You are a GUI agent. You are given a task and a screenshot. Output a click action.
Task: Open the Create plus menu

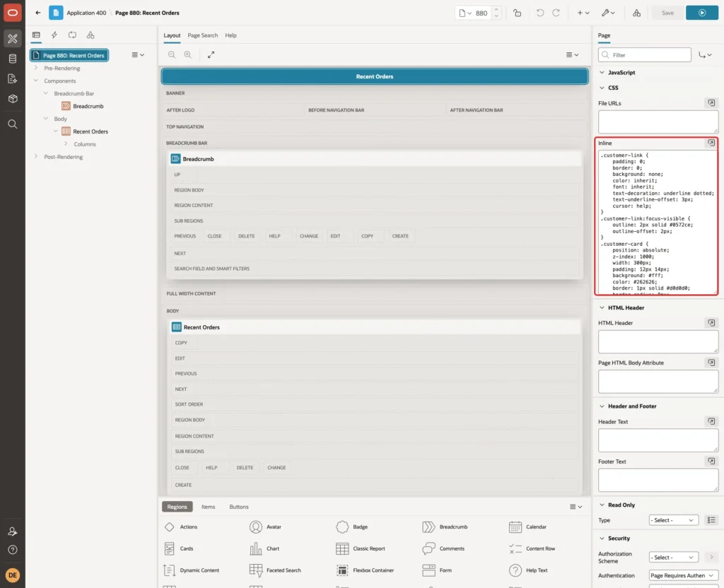[x=583, y=13]
